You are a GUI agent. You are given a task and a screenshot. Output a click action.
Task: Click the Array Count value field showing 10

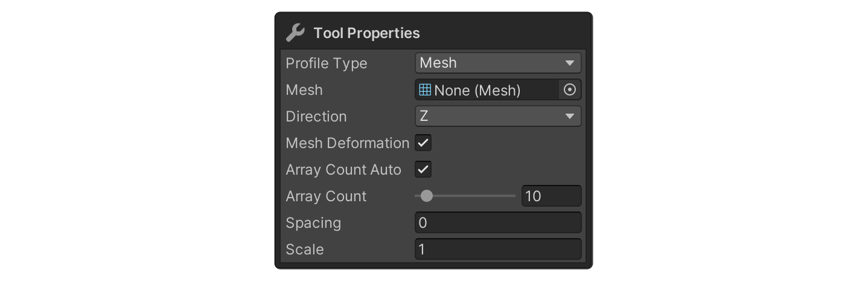pos(552,196)
